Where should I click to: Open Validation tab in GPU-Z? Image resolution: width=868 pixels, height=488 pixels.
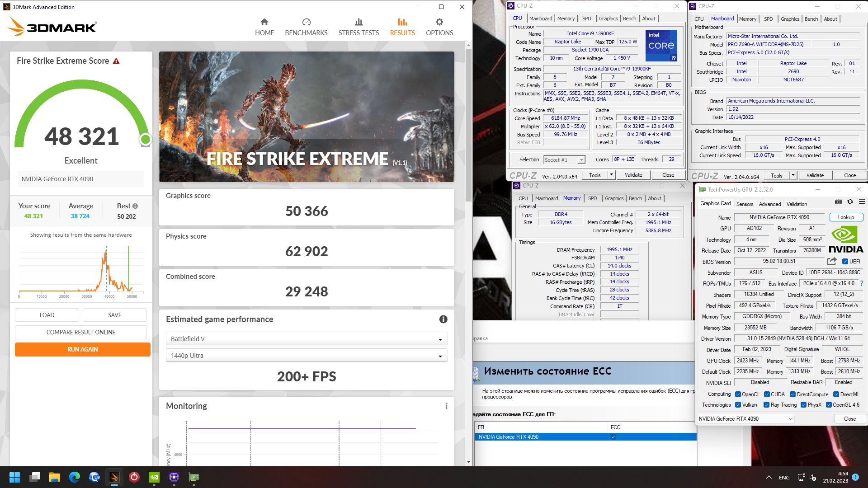tap(797, 204)
